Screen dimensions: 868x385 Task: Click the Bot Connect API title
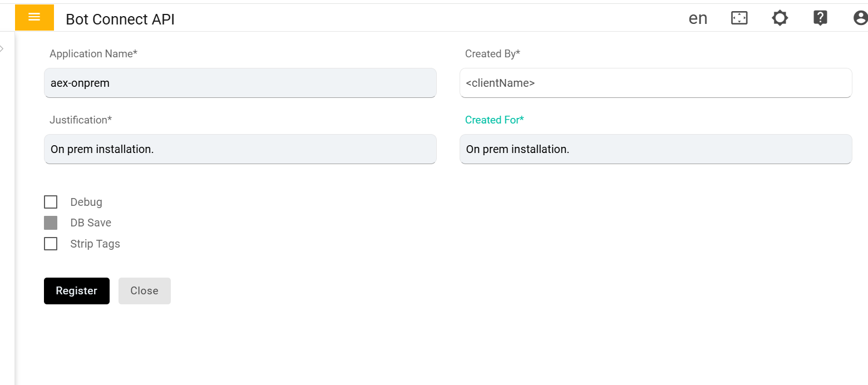(120, 19)
